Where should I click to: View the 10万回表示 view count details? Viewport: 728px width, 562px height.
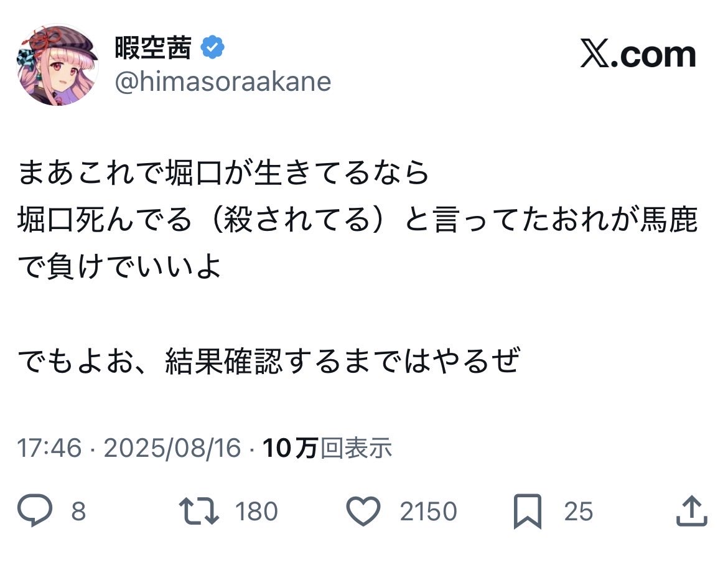click(x=327, y=447)
